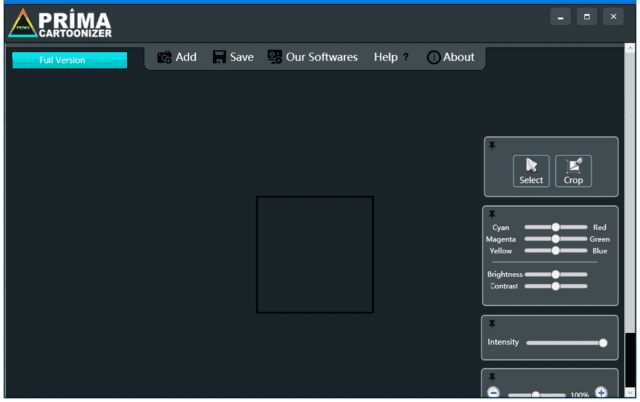
Task: Click the Contrast slider handle
Action: coord(556,286)
